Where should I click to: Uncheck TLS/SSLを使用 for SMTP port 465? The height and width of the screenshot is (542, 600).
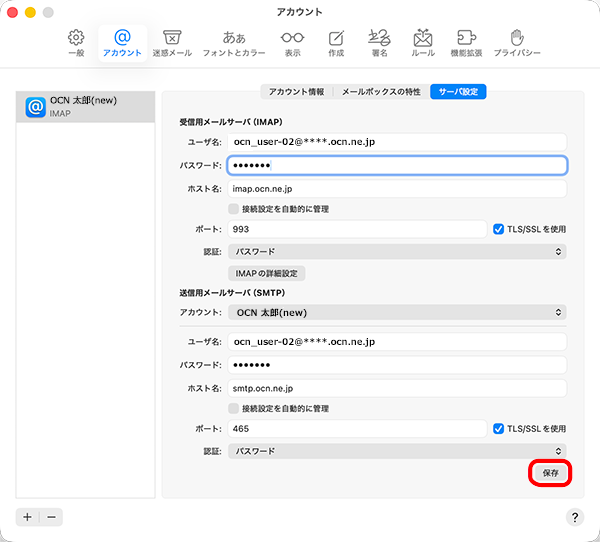click(x=499, y=429)
